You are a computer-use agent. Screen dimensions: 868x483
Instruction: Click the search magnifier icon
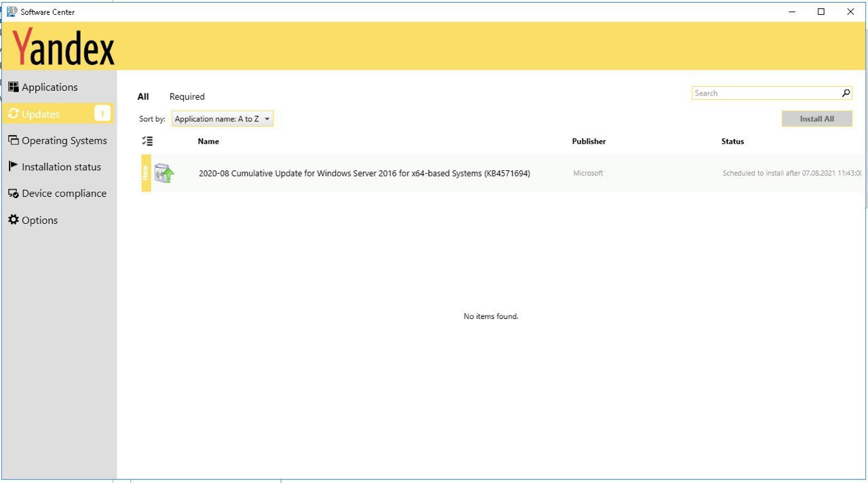(846, 93)
